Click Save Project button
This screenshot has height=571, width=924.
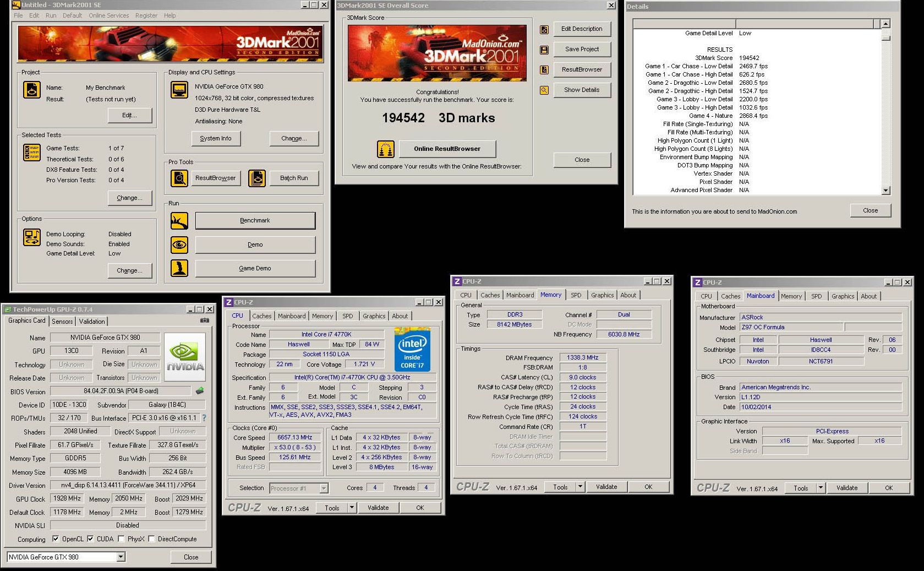click(582, 50)
